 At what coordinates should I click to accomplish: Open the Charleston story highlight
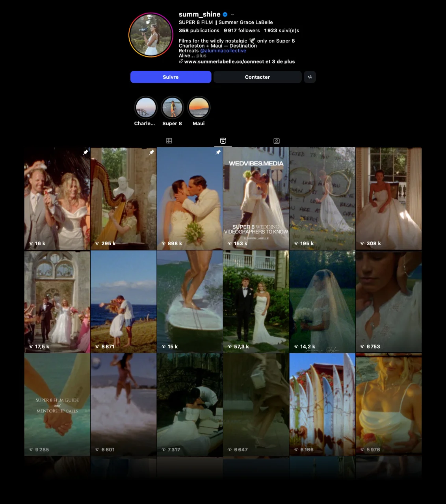(x=145, y=107)
